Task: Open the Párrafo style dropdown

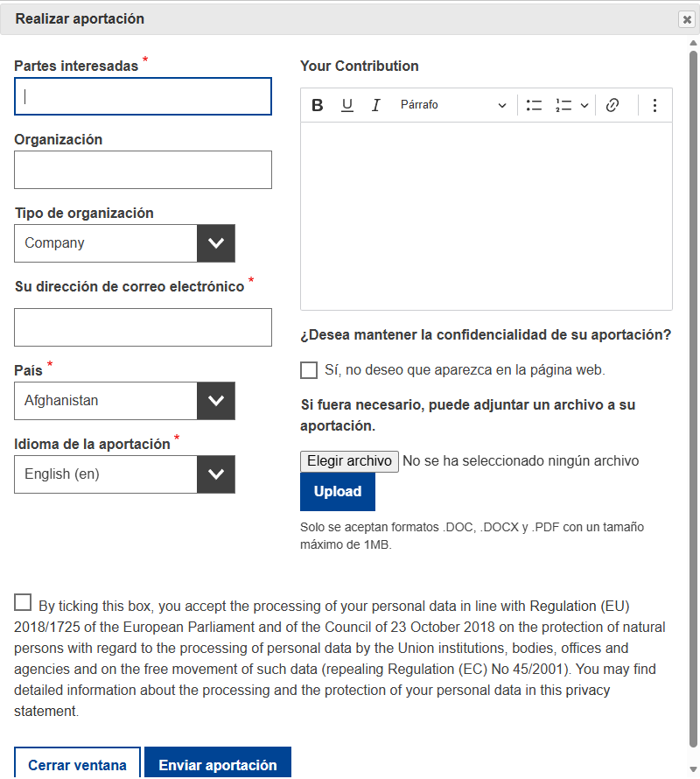Action: point(452,105)
